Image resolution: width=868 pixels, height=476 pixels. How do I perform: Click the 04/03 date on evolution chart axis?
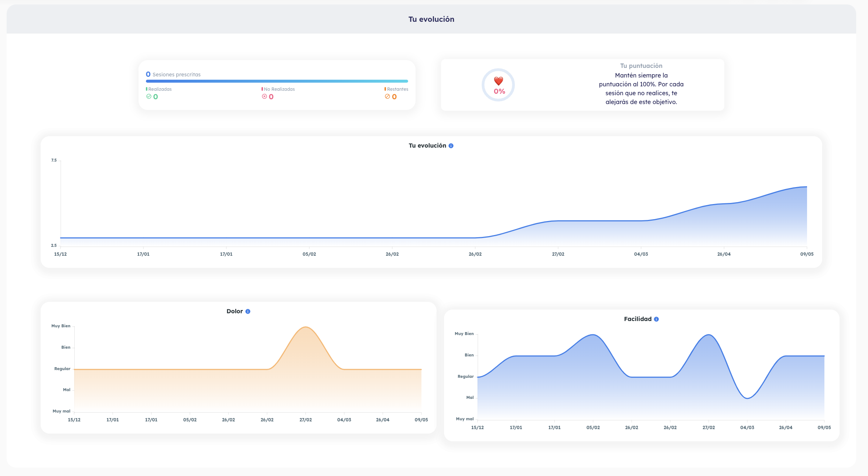click(641, 254)
